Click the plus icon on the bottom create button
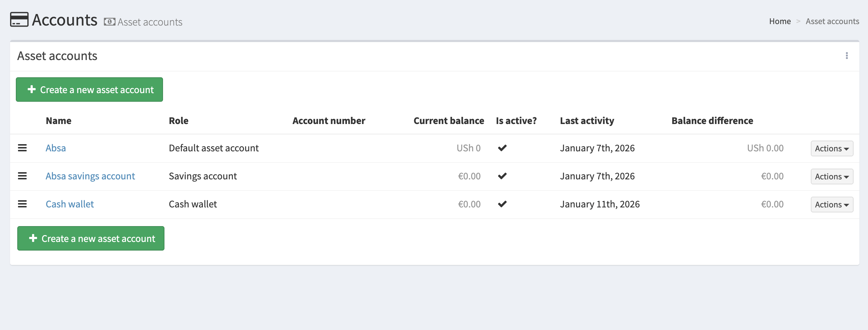868x330 pixels. (x=33, y=238)
